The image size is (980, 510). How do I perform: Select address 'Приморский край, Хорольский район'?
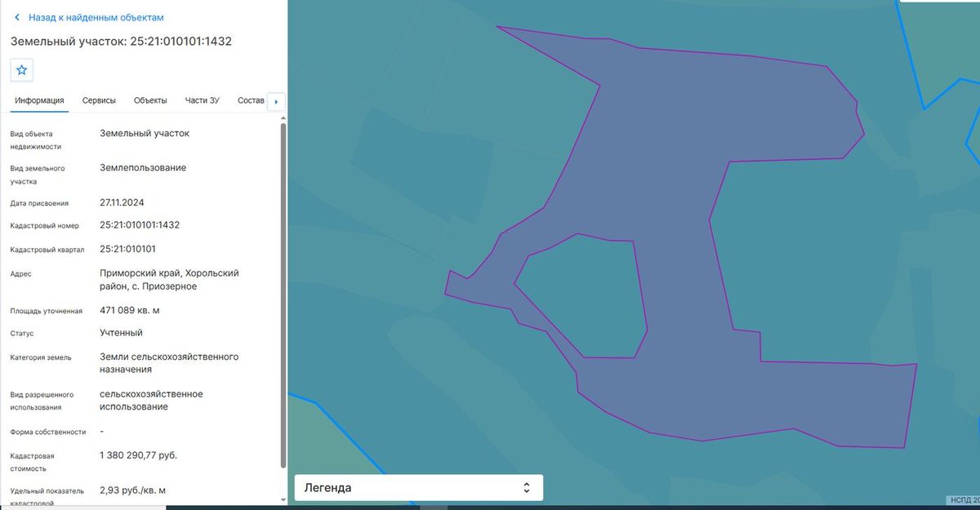click(x=169, y=280)
